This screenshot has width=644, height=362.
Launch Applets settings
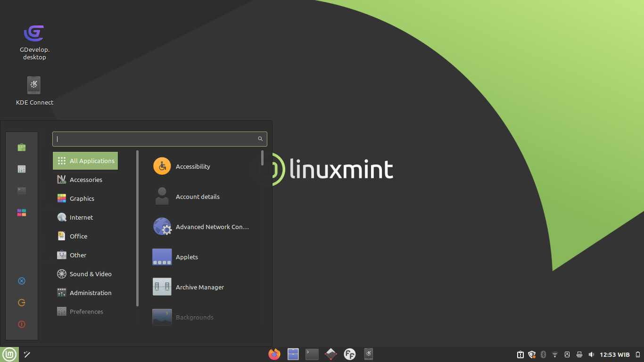point(204,257)
